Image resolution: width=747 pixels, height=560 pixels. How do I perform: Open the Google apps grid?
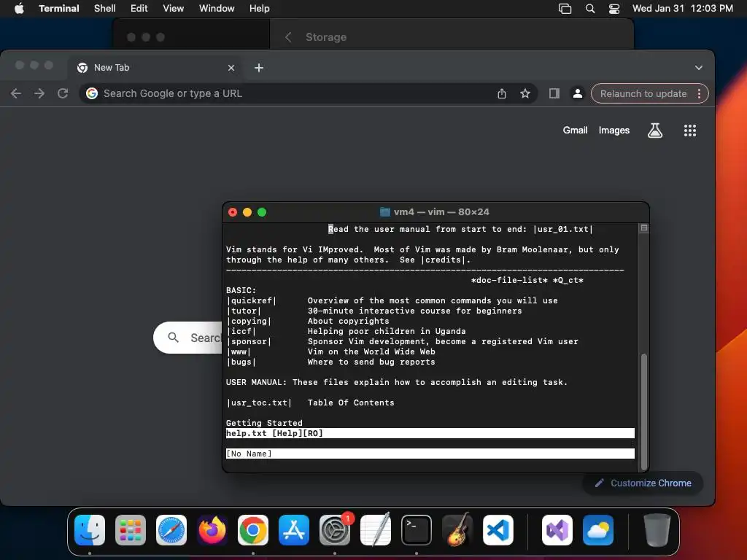coord(690,130)
